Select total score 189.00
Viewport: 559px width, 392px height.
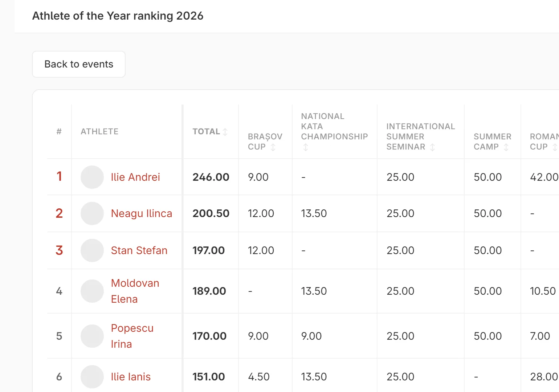tap(209, 291)
